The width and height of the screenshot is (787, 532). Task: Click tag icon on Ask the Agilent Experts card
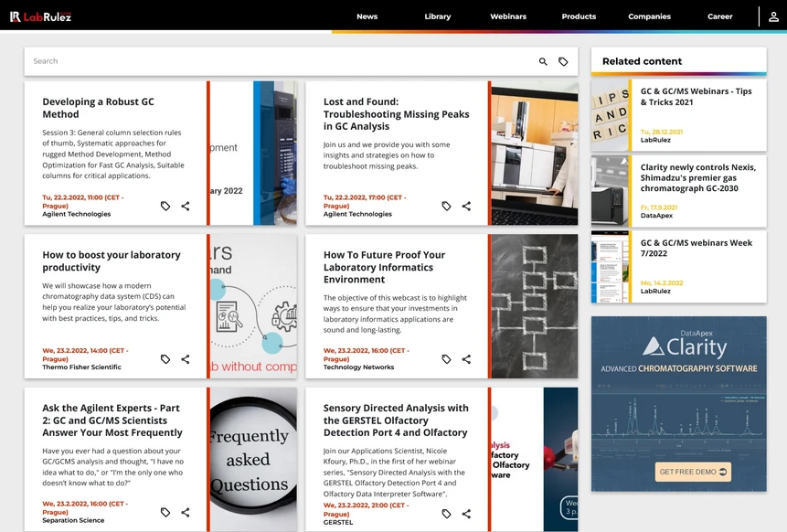pyautogui.click(x=165, y=512)
